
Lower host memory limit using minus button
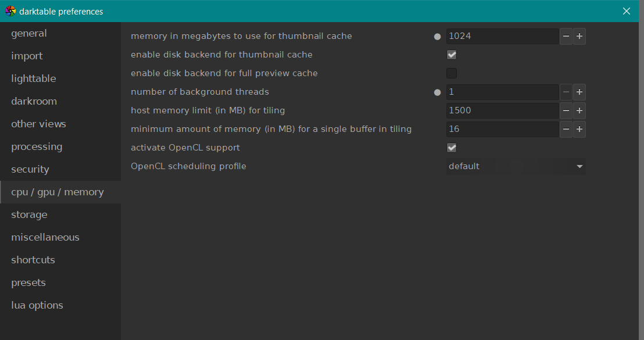click(566, 110)
